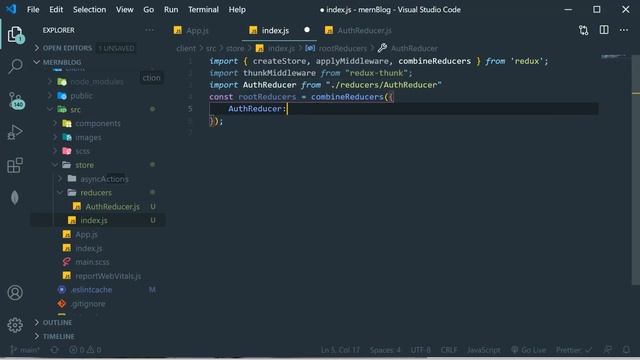Expand the Timeline section
This screenshot has height=360, width=640.
(x=98, y=336)
